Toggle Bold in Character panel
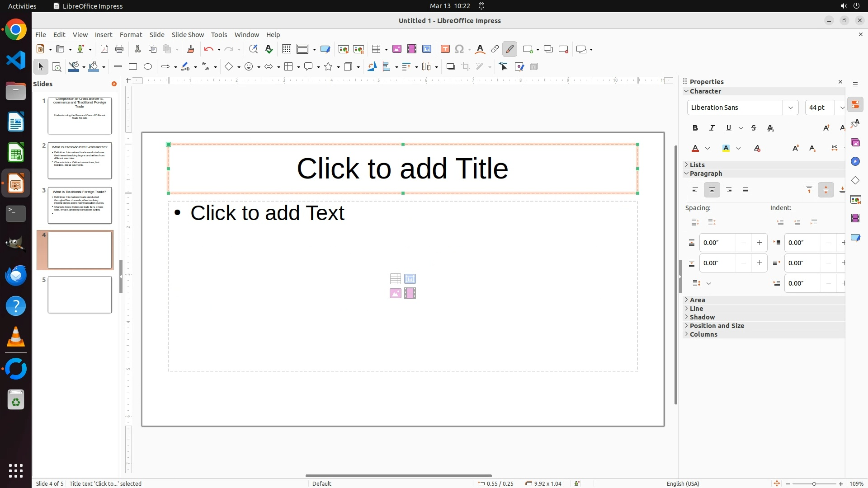Image resolution: width=868 pixels, height=488 pixels. click(x=695, y=128)
